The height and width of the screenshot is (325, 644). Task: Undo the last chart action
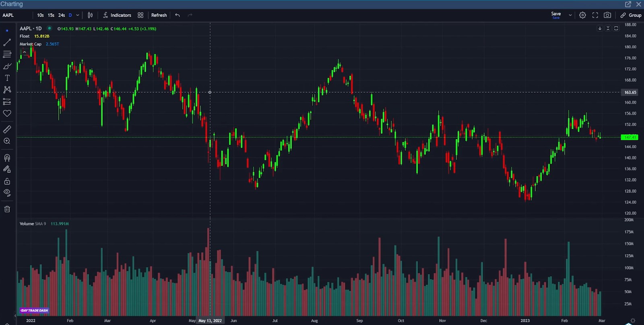click(178, 15)
